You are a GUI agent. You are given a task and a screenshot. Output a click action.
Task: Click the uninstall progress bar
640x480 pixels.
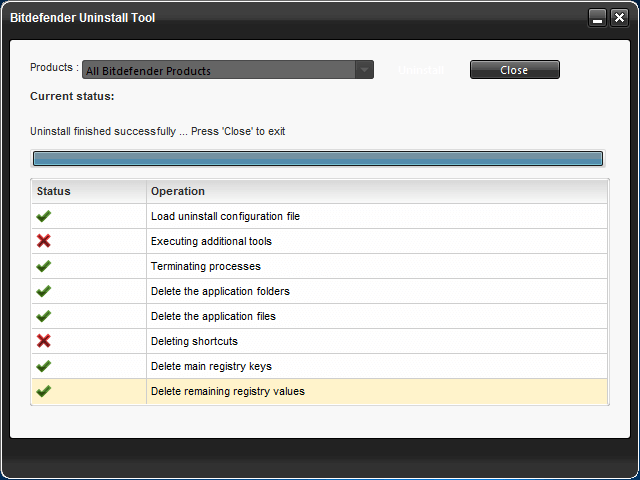coord(318,158)
